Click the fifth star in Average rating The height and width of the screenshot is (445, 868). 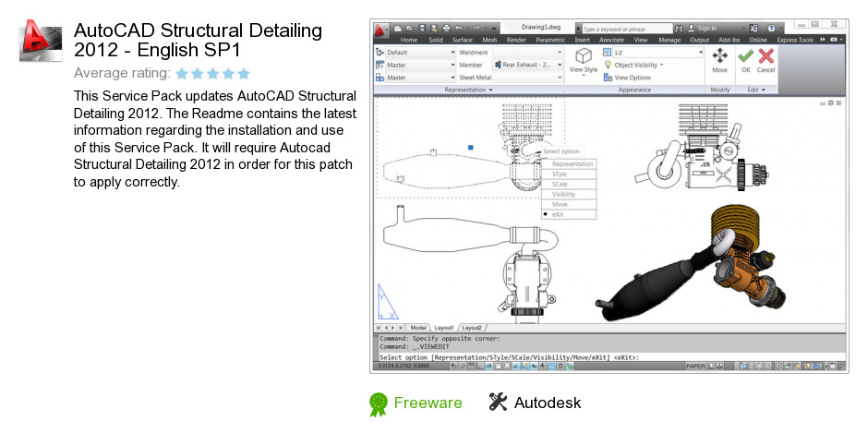tap(244, 73)
